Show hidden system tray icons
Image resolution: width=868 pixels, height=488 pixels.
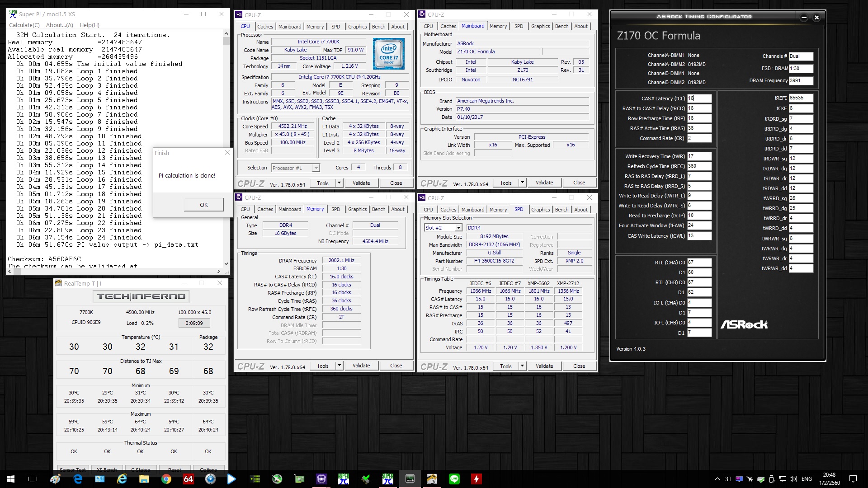click(717, 479)
